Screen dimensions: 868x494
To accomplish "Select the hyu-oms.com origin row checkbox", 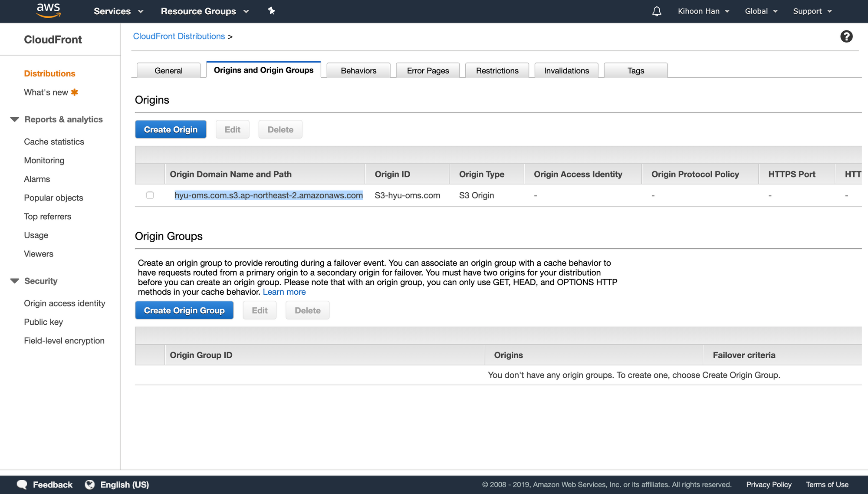I will pos(150,195).
